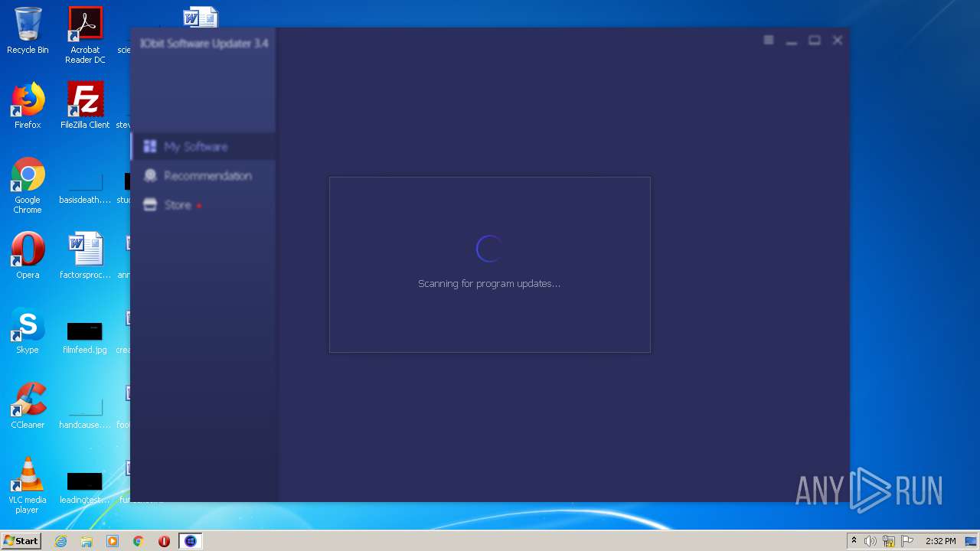Select the Firefox desktop shortcut

coord(28,106)
